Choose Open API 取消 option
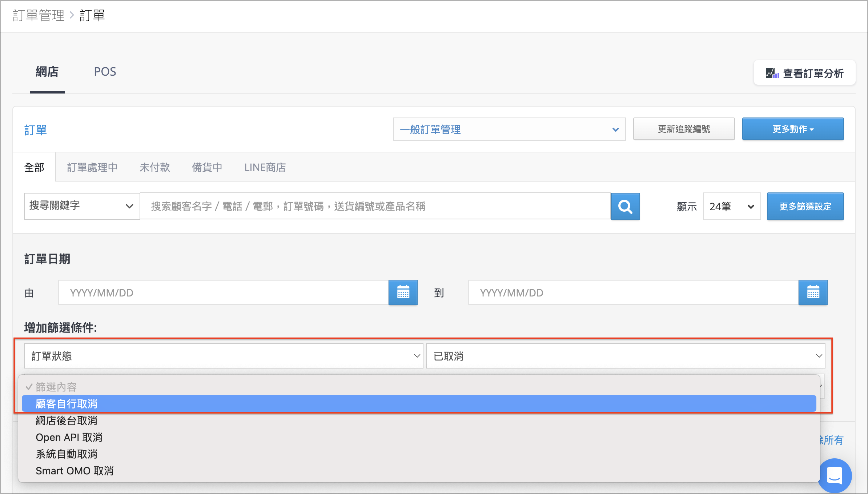The width and height of the screenshot is (868, 494). click(419, 437)
